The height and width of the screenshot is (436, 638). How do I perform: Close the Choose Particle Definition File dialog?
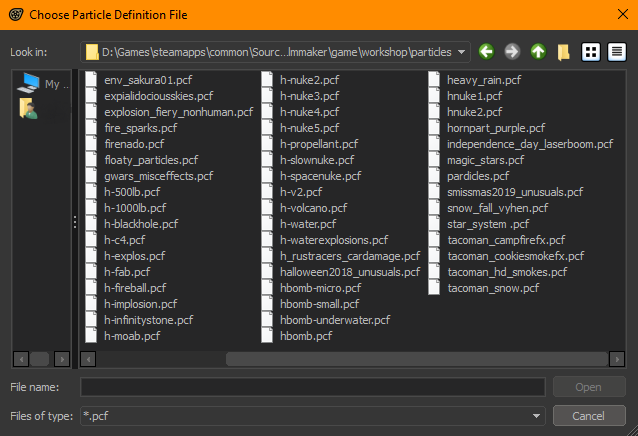[623, 15]
